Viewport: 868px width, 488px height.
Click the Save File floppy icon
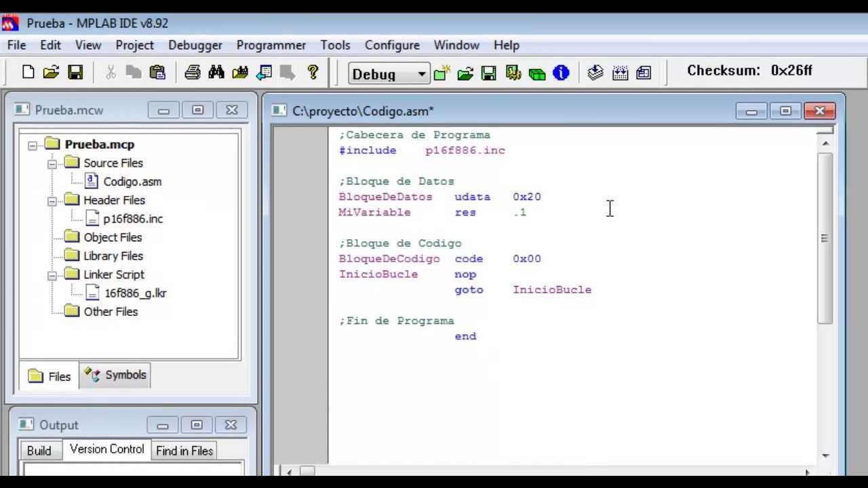(75, 72)
